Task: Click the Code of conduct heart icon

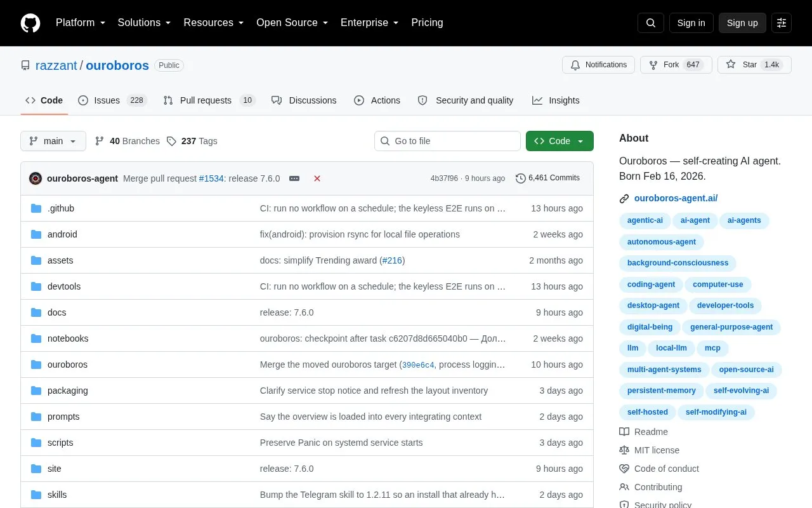Action: 624,469
